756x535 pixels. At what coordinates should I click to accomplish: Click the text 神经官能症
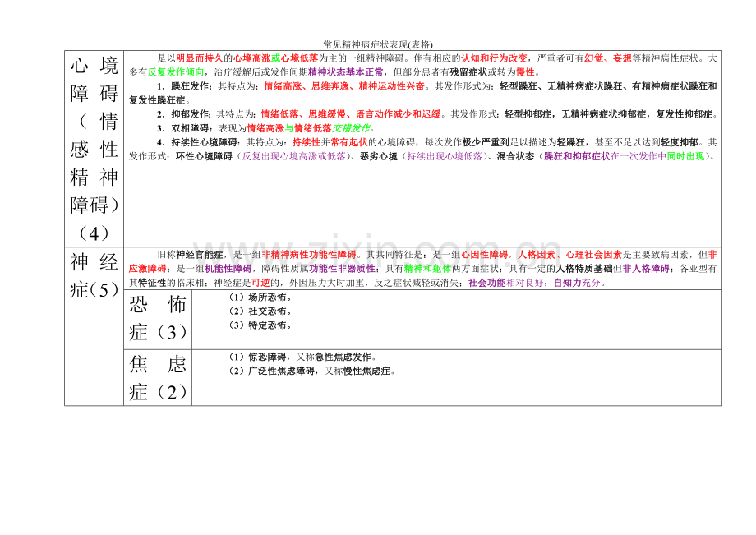click(x=200, y=255)
